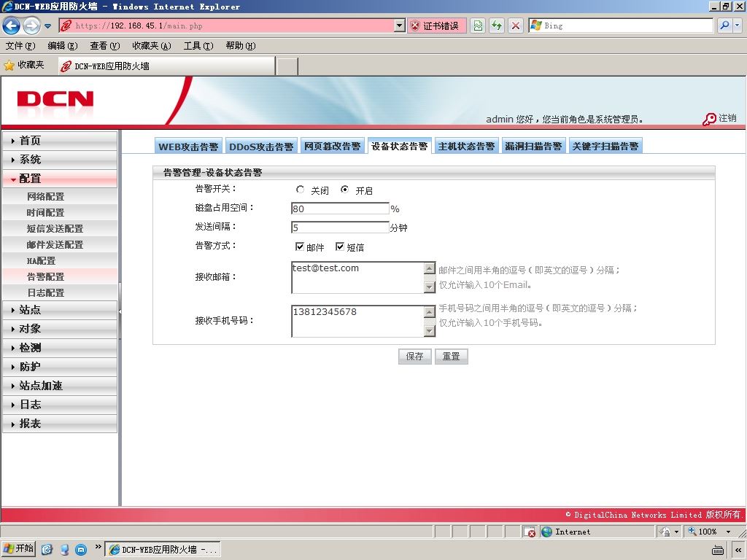
Task: Open a new blank browser tab
Action: pos(287,66)
